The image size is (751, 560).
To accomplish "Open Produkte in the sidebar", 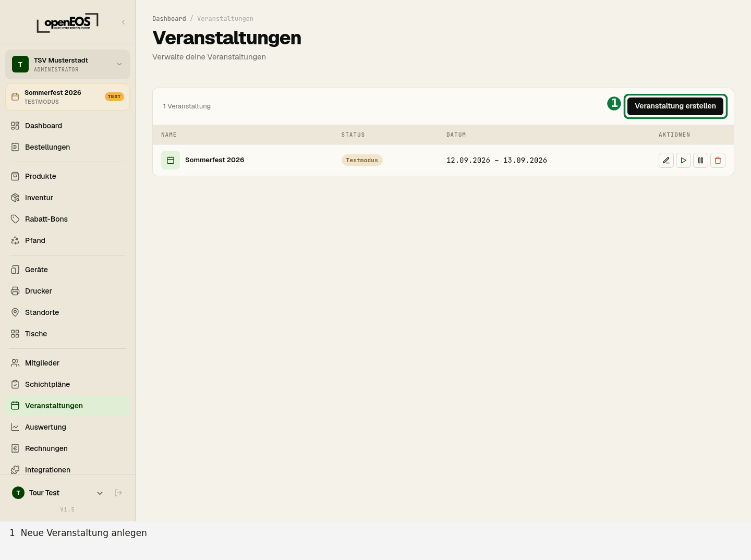I will click(67, 176).
